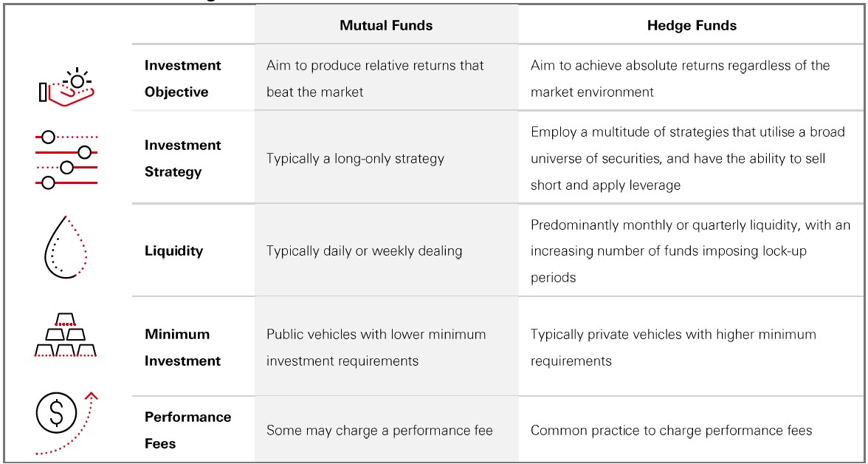
Task: Click 'Some may charge a performance fee' text
Action: pos(379,430)
